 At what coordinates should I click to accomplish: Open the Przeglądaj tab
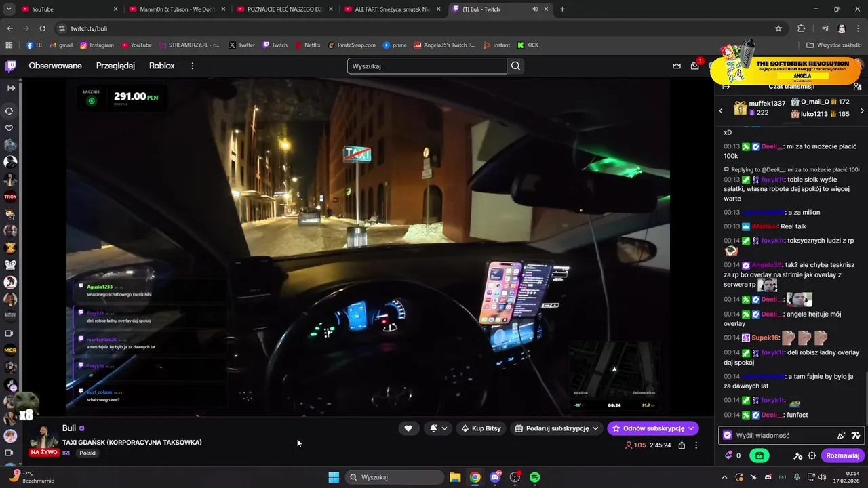pyautogui.click(x=115, y=66)
